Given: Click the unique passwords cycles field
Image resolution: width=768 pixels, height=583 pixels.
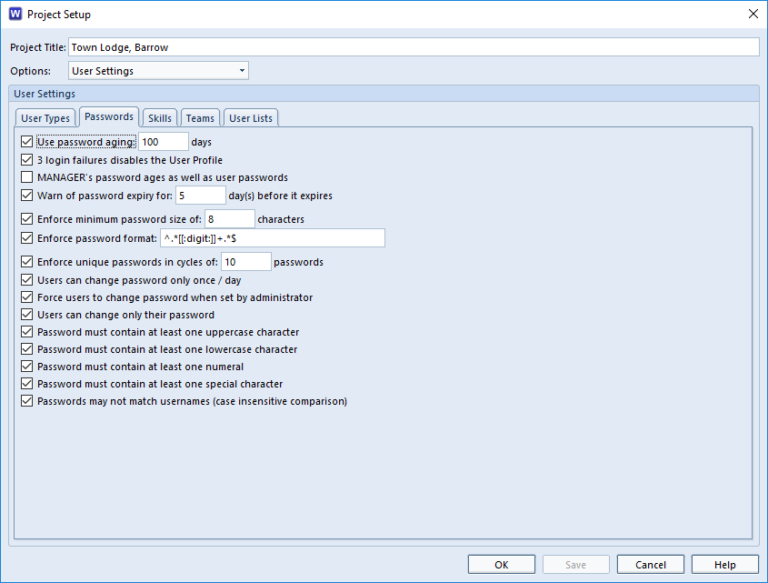Looking at the screenshot, I should (x=246, y=262).
